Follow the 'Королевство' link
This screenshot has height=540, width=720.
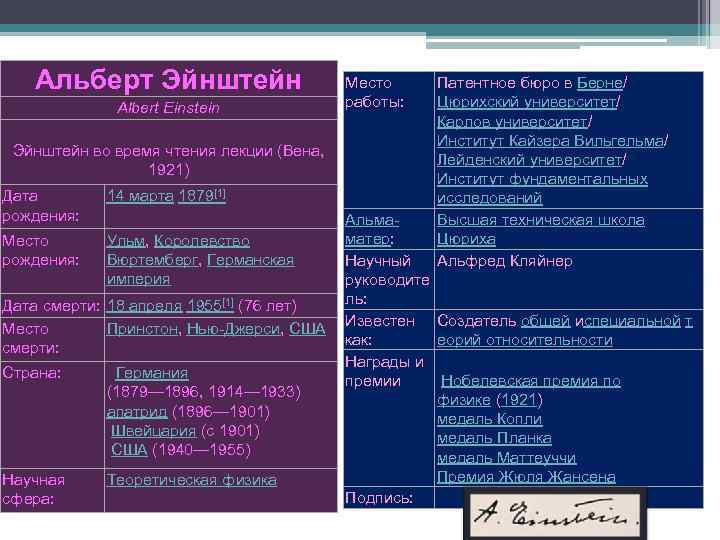(x=202, y=241)
